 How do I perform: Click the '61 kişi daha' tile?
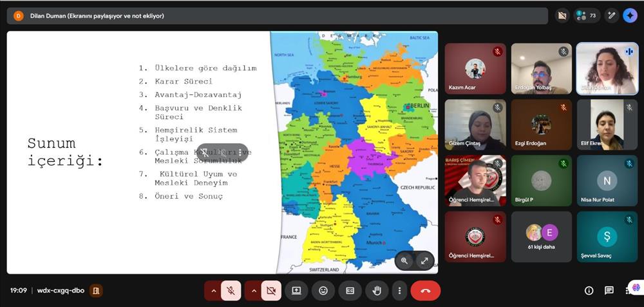click(x=542, y=237)
